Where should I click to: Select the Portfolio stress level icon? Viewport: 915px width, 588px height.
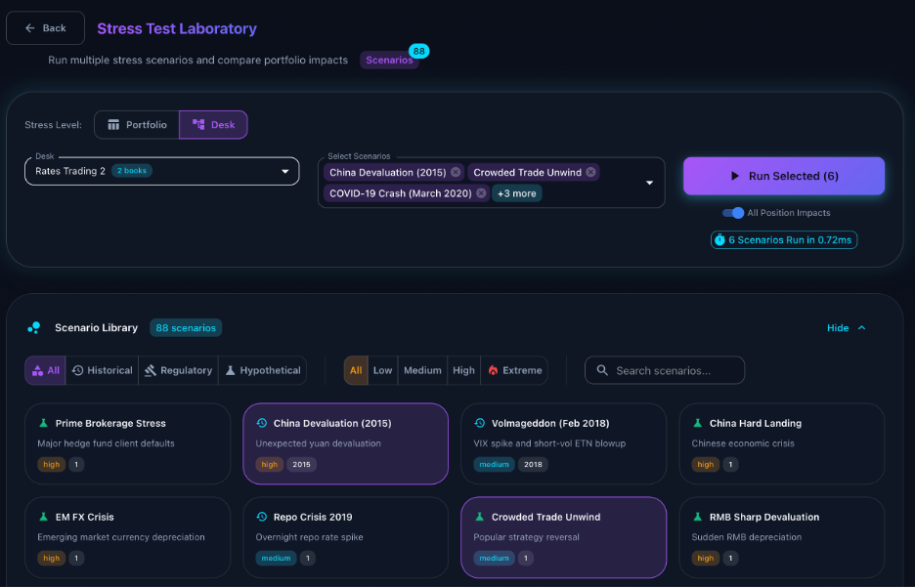coord(114,124)
